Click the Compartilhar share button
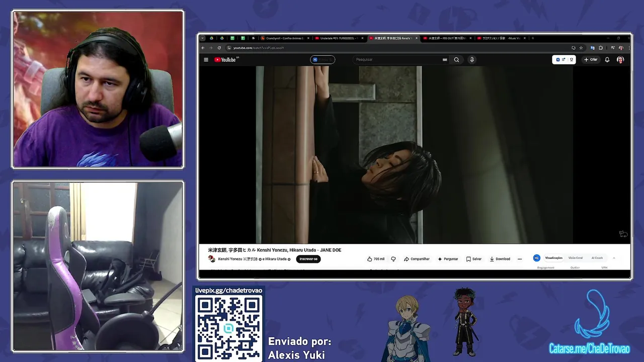This screenshot has width=644, height=362. point(417,259)
